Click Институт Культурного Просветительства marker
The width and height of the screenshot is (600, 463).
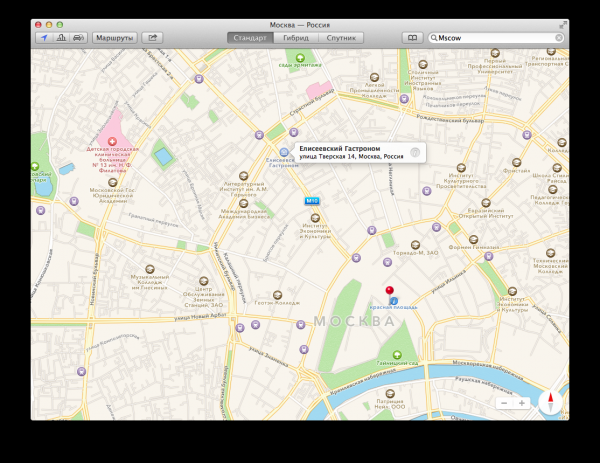(461, 168)
